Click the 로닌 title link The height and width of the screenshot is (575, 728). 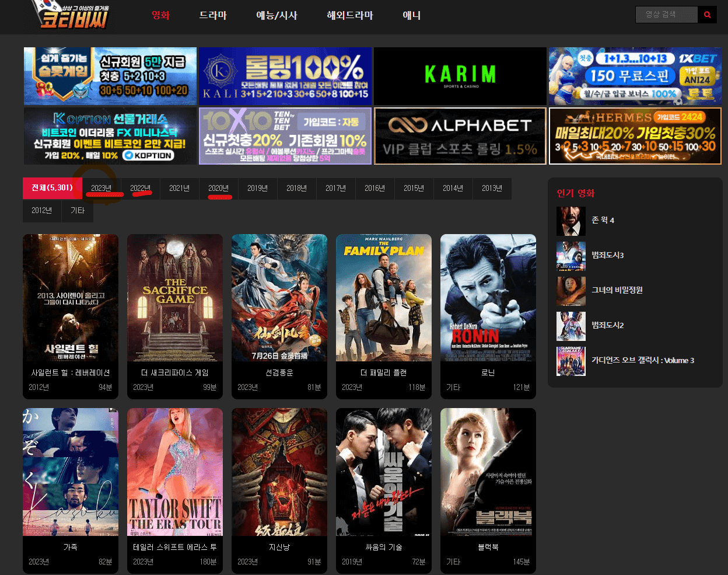488,372
